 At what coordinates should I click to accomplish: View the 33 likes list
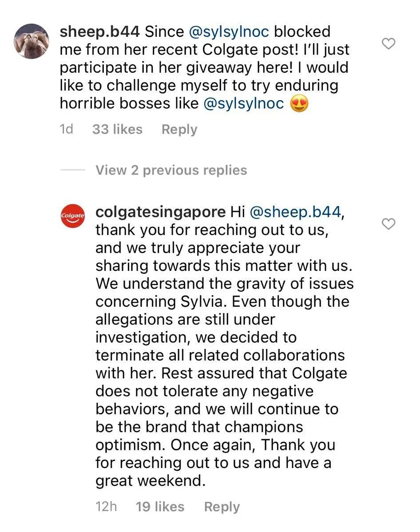[x=117, y=130]
